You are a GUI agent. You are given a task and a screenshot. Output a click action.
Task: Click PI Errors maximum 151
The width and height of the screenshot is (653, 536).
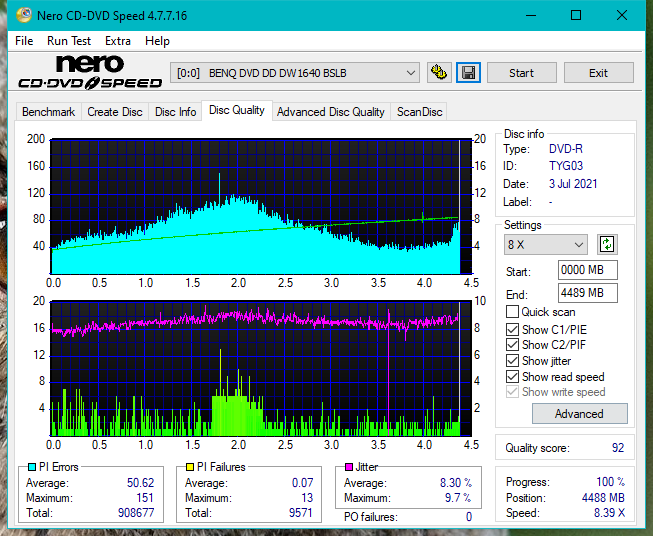coord(145,497)
